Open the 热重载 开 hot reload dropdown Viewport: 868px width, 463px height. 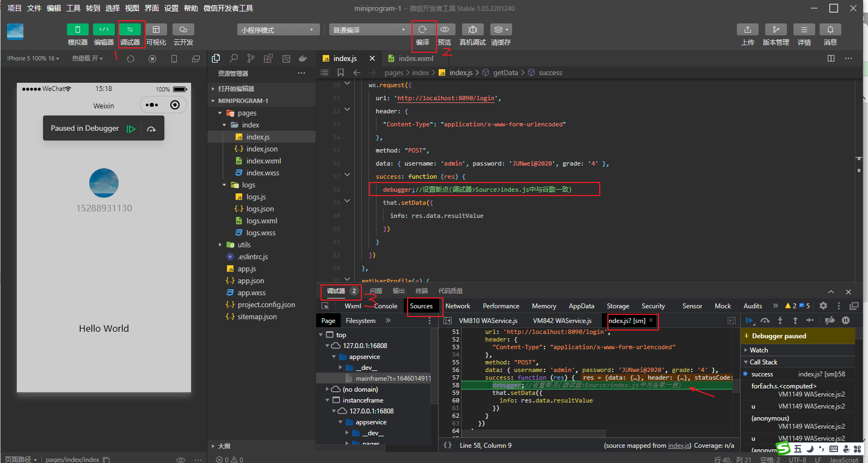88,58
